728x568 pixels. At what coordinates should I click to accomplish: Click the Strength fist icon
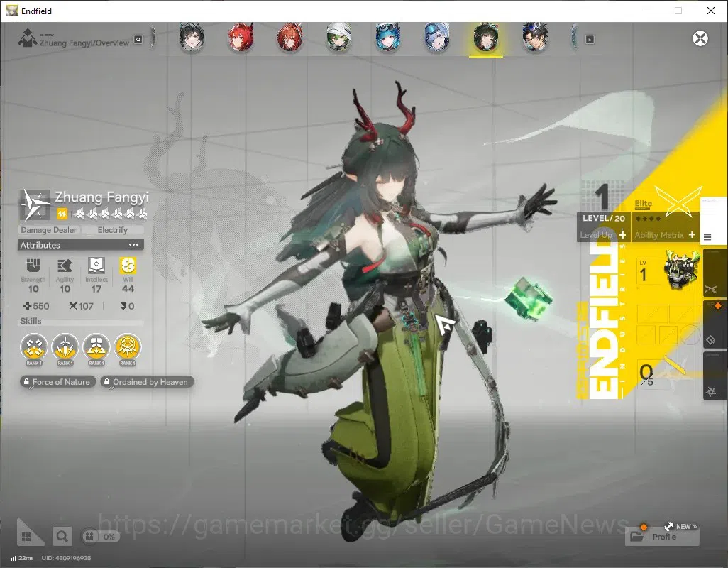(x=33, y=266)
